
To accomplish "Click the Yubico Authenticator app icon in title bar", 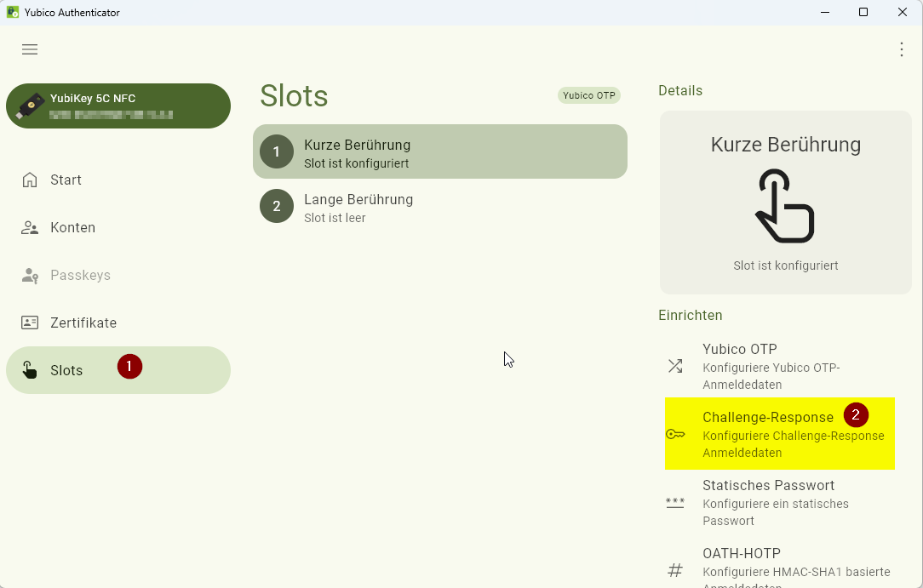I will [x=13, y=13].
